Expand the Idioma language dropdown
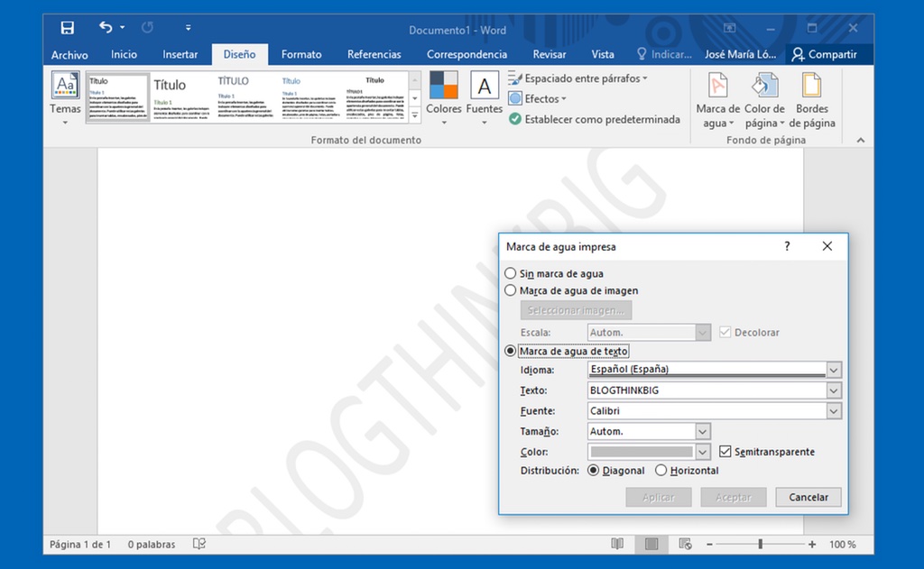 pyautogui.click(x=834, y=370)
